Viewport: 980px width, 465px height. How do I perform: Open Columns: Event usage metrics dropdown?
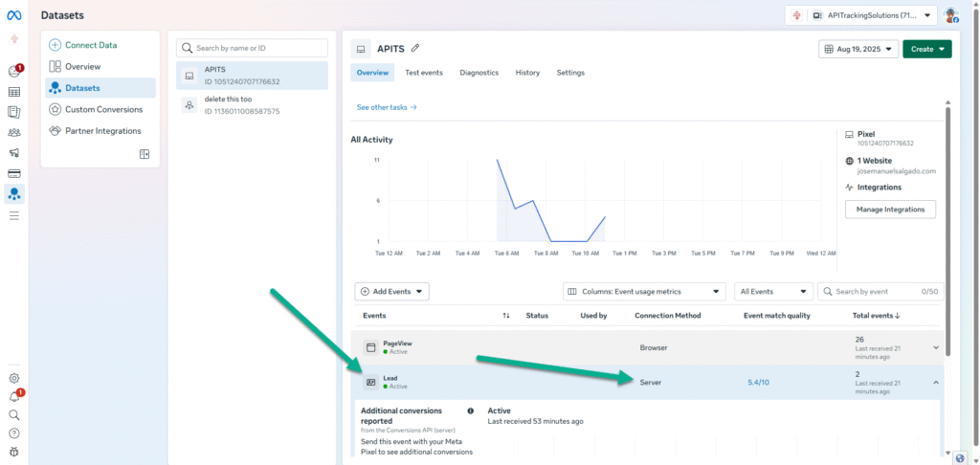(x=645, y=291)
